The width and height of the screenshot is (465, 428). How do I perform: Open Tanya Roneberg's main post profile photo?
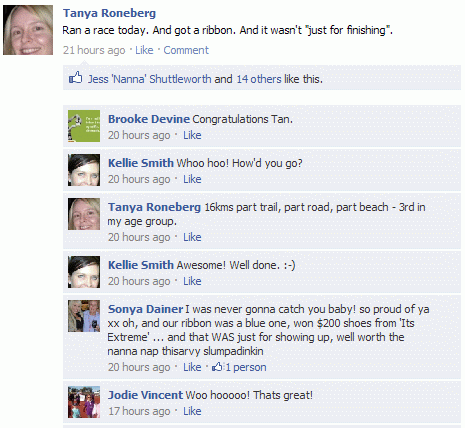pyautogui.click(x=28, y=30)
